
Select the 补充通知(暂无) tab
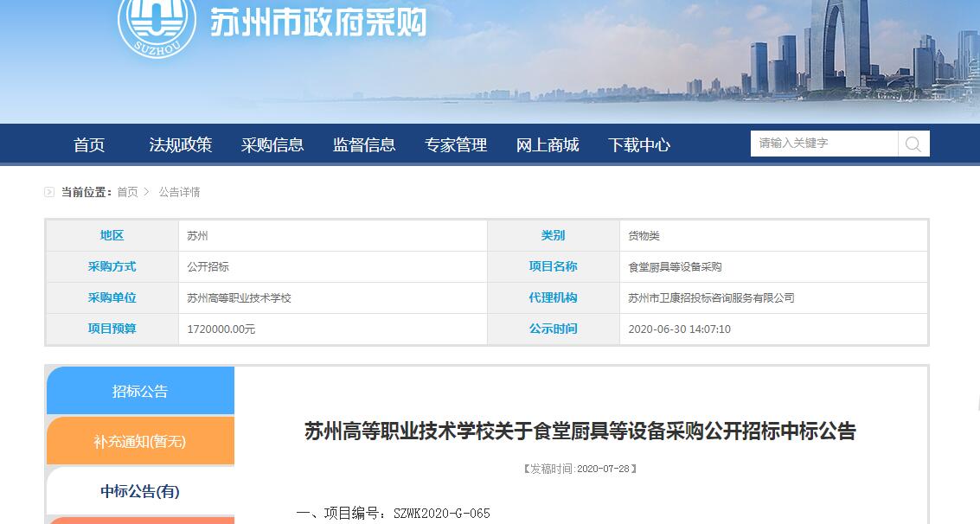141,441
